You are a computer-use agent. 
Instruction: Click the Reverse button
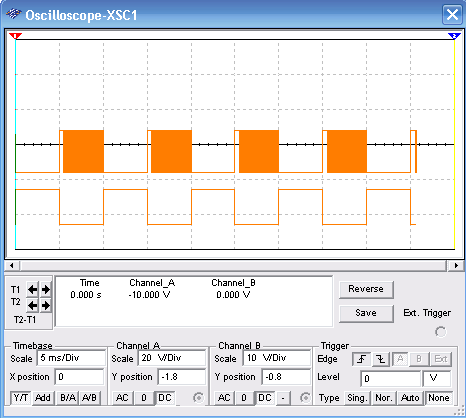[366, 289]
